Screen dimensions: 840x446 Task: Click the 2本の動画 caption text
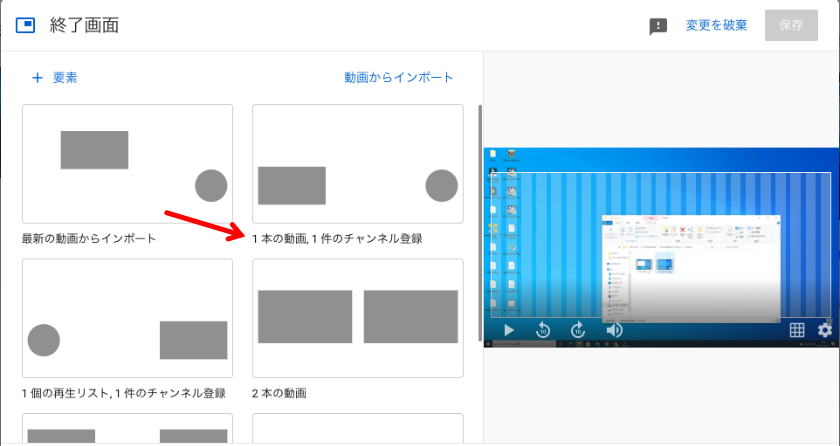pos(279,394)
